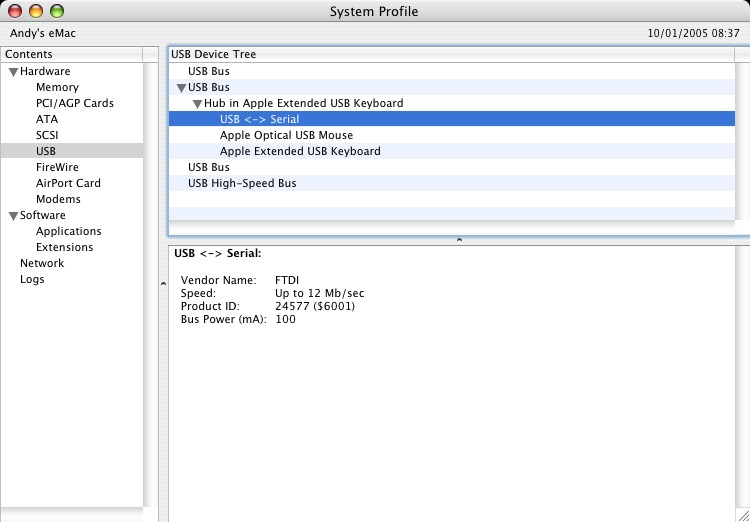Click the window resize grip corner

(x=743, y=515)
